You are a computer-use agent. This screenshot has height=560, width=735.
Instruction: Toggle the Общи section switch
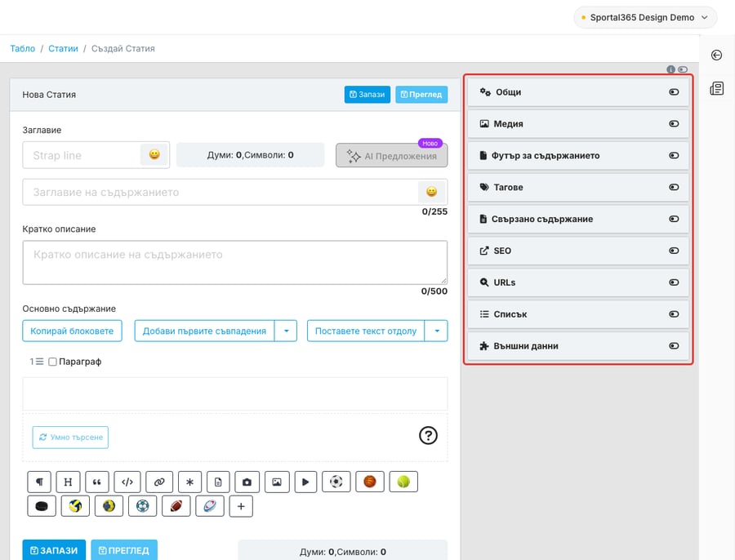point(674,92)
